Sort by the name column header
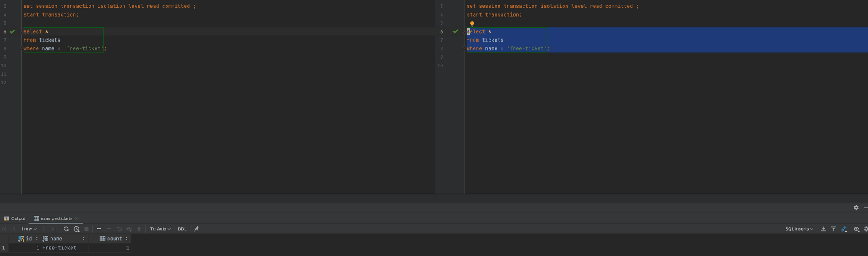This screenshot has width=868, height=256. (x=64, y=239)
